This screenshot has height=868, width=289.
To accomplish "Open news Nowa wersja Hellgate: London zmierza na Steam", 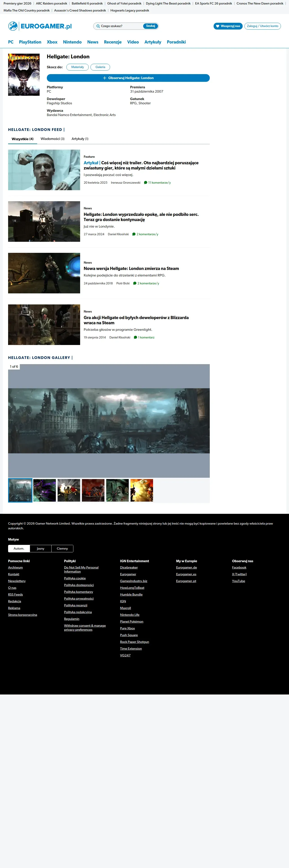I will tap(131, 269).
